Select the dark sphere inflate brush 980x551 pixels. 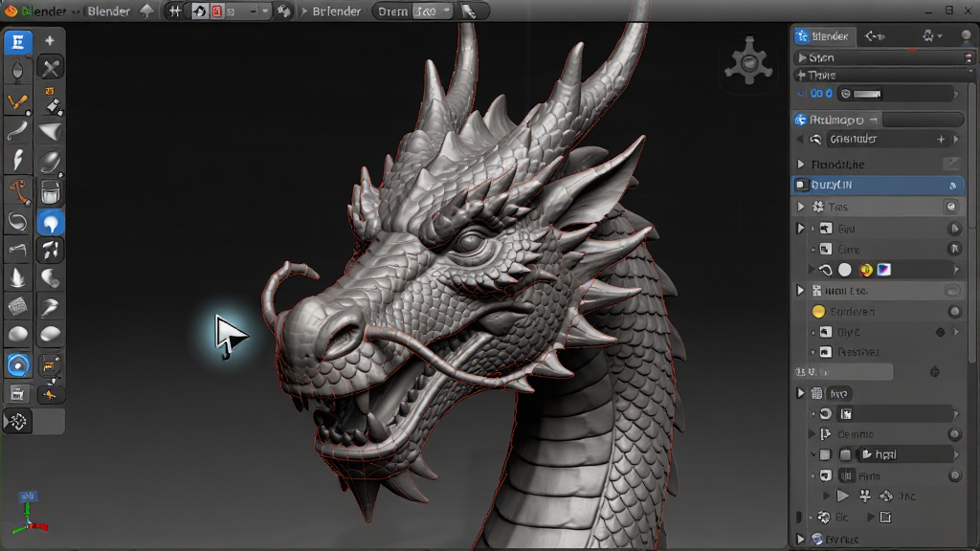click(x=50, y=162)
